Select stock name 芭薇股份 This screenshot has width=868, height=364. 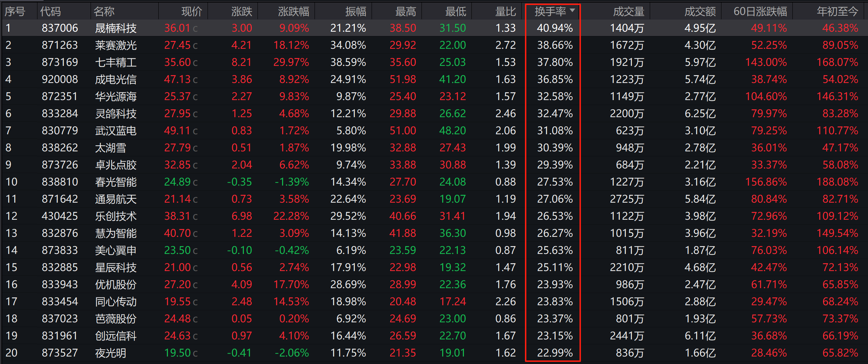(x=116, y=319)
